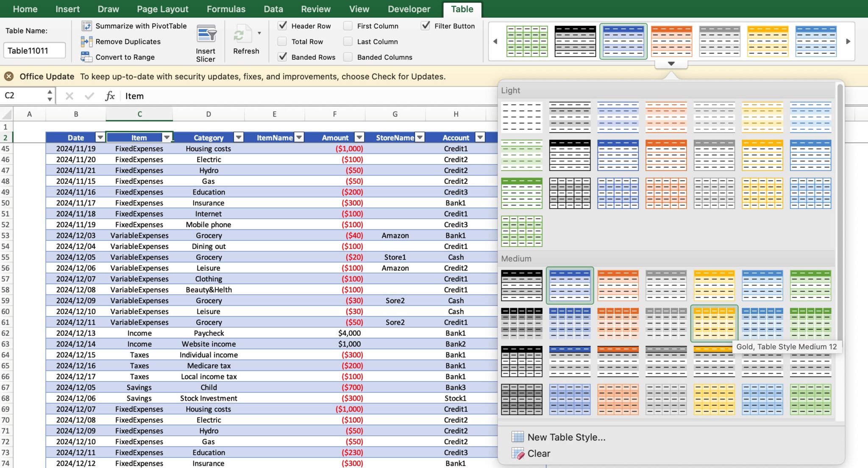Open the Insert ribbon tab
The height and width of the screenshot is (468, 868).
(67, 9)
